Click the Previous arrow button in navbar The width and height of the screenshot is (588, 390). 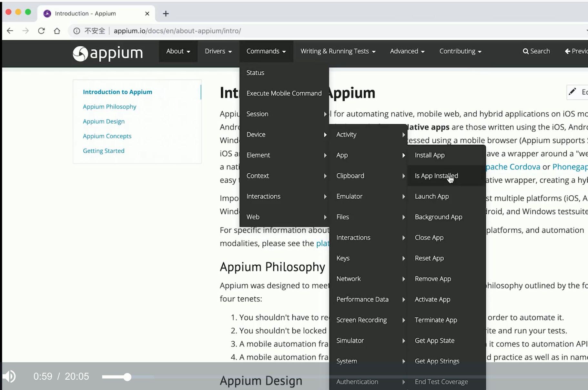click(576, 51)
